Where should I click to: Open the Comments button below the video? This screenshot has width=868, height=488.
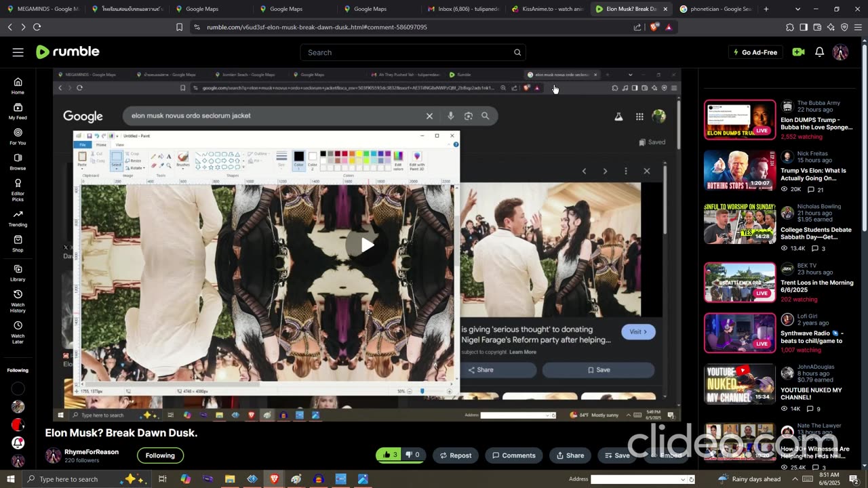click(x=514, y=455)
